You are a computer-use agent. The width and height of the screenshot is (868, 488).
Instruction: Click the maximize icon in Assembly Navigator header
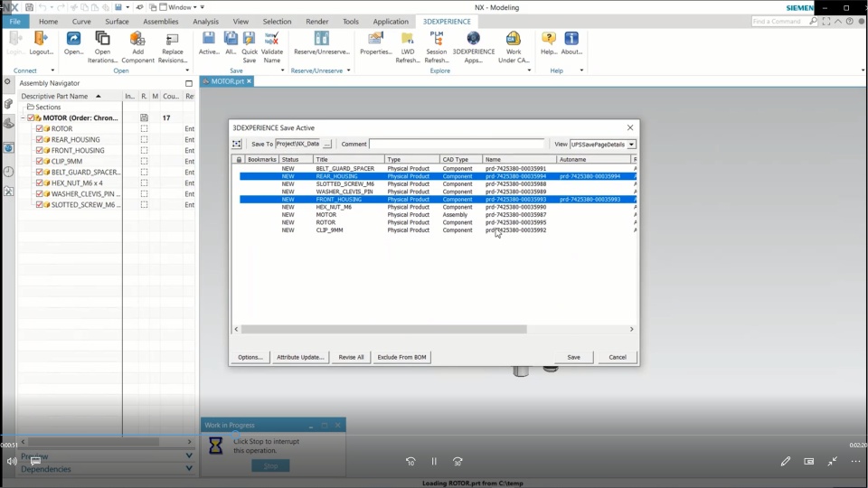(x=189, y=83)
